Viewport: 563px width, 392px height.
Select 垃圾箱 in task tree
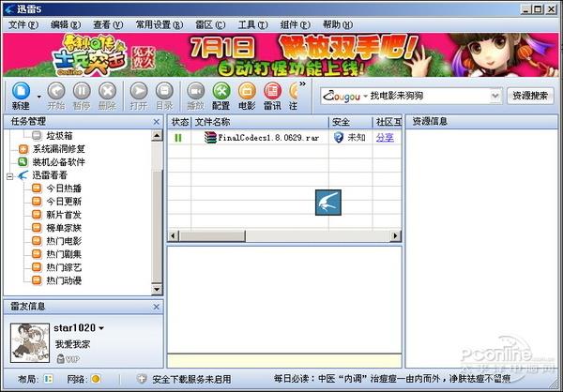pyautogui.click(x=59, y=136)
